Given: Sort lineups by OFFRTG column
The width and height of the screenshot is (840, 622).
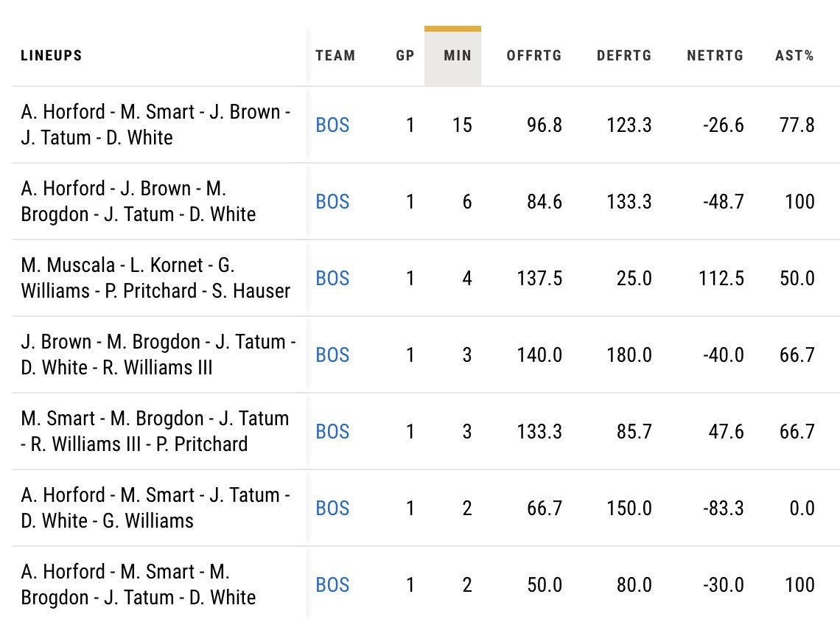Looking at the screenshot, I should point(534,55).
